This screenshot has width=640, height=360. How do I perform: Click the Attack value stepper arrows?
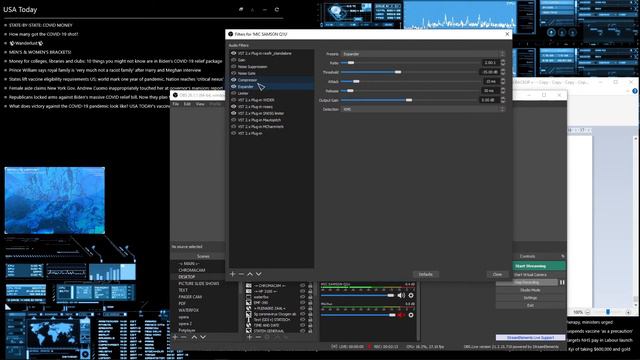pos(502,82)
